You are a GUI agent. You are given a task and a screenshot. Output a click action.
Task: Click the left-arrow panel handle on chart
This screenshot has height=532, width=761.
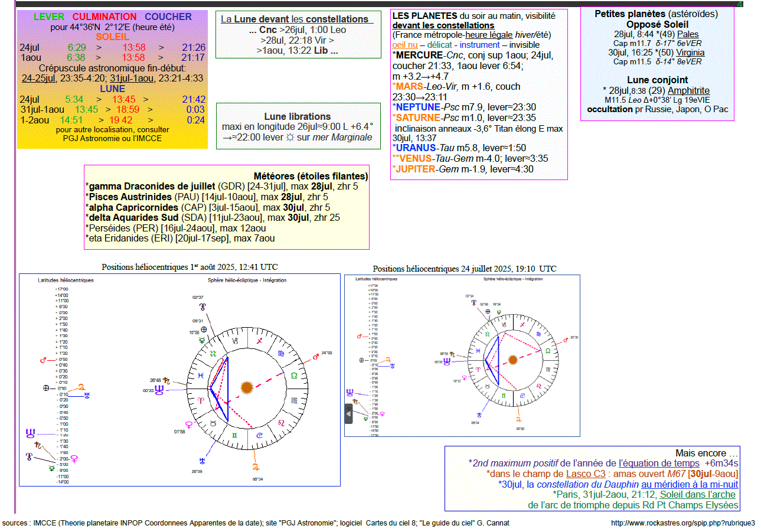click(x=348, y=413)
